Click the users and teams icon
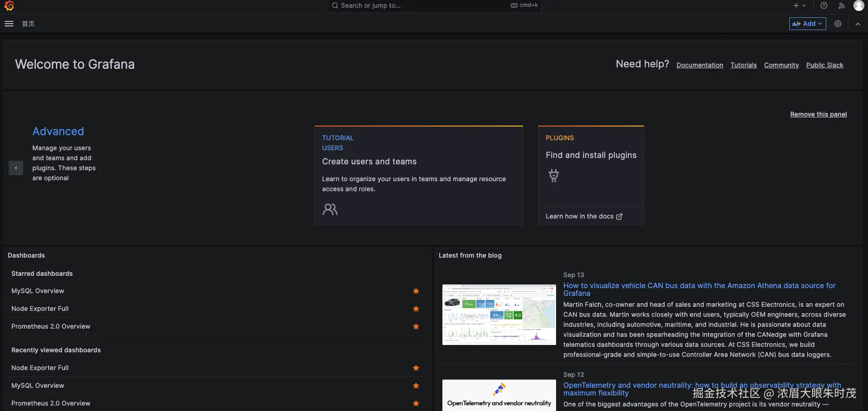Viewport: 868px width, 411px height. (330, 209)
